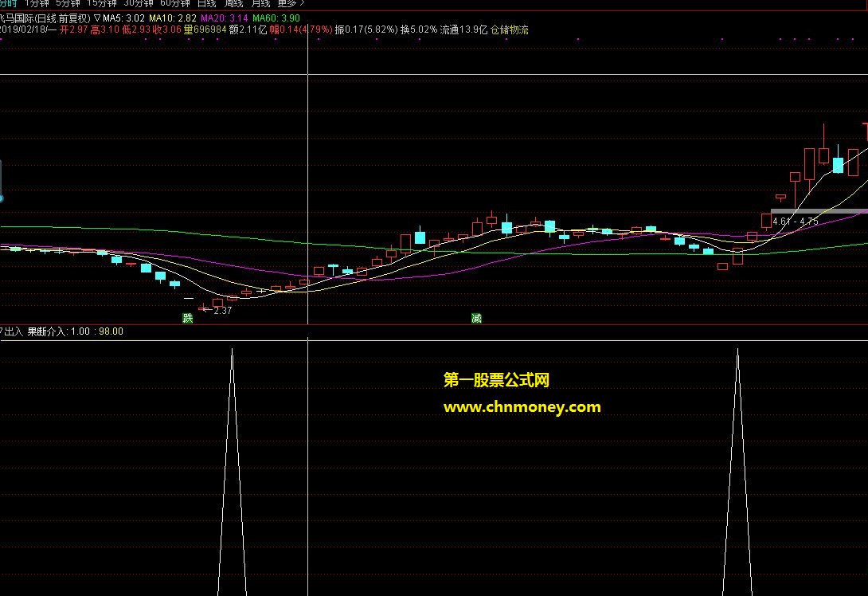Viewport: 868px width, 596px height.
Task: Switch to the 15分钟 chart period tab
Action: click(x=102, y=3)
